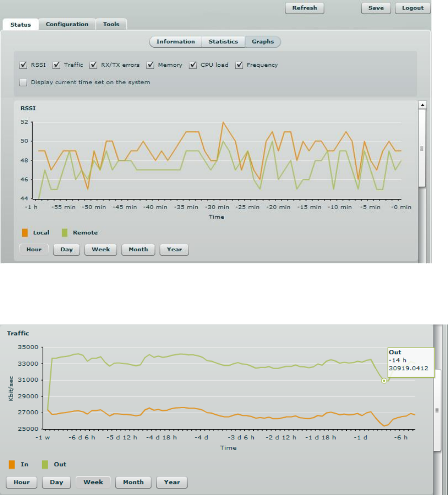The width and height of the screenshot is (448, 495).
Task: Click the Save button
Action: [x=376, y=8]
